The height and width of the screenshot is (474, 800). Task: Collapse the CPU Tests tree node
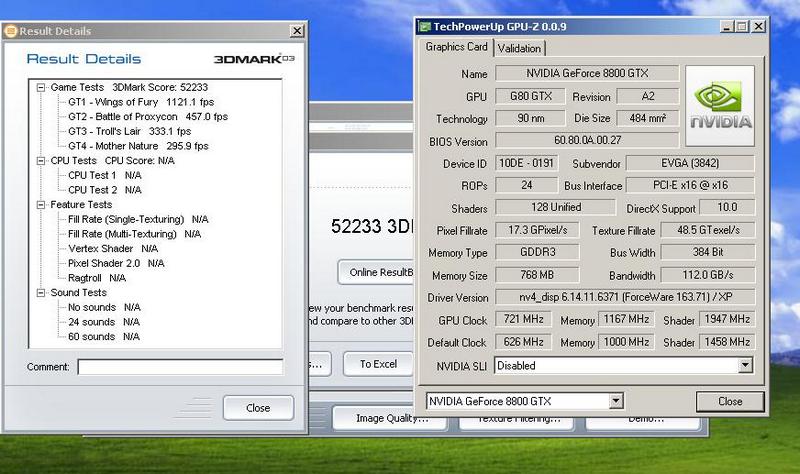tap(41, 161)
